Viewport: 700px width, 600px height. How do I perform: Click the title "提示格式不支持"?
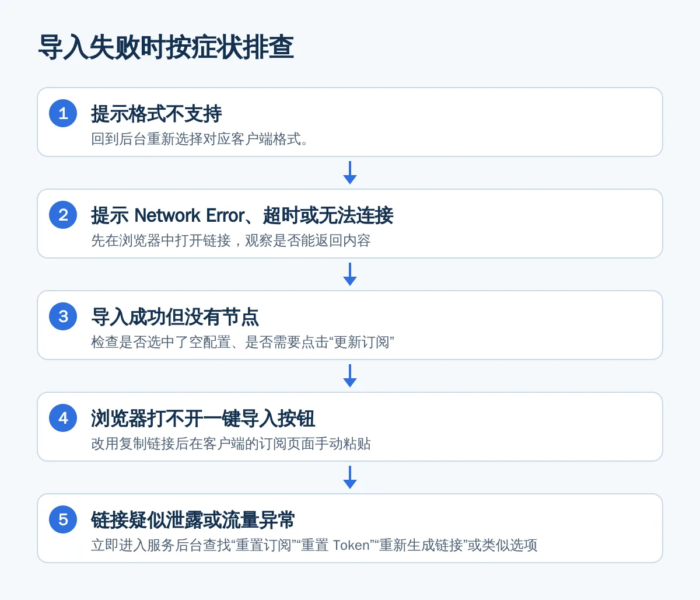(x=156, y=114)
